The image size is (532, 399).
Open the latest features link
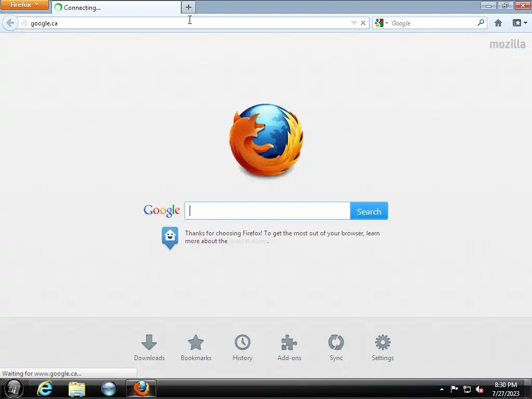(248, 241)
